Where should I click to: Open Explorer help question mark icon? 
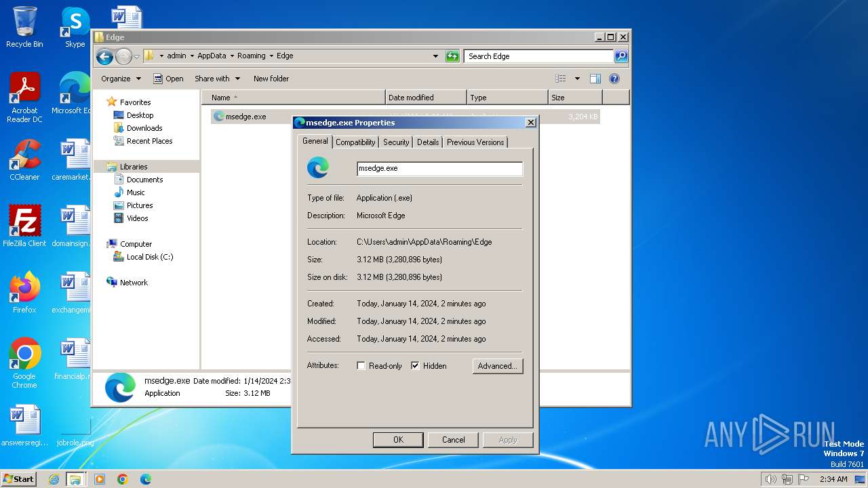tap(614, 79)
